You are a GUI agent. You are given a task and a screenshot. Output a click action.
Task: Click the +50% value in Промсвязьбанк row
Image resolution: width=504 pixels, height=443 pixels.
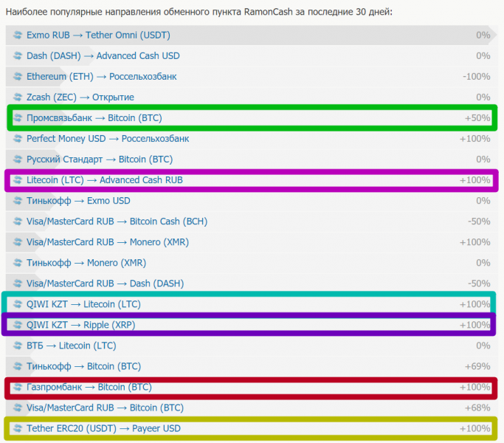[477, 117]
